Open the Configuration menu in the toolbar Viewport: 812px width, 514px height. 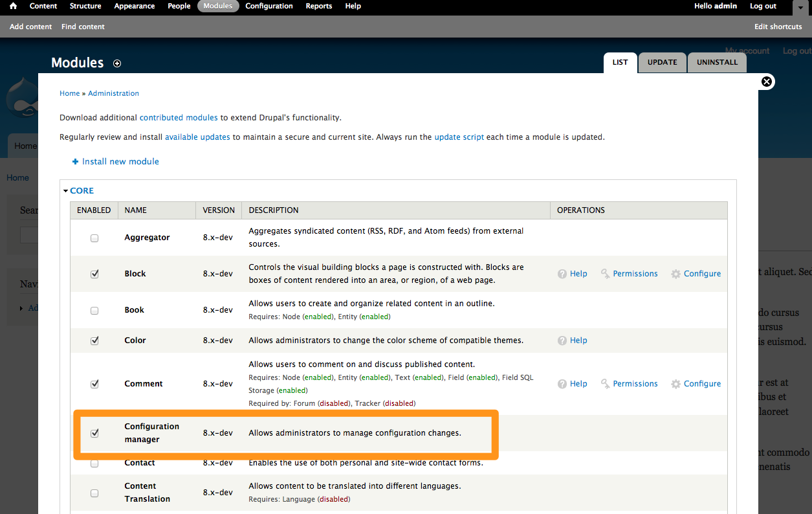(x=269, y=6)
